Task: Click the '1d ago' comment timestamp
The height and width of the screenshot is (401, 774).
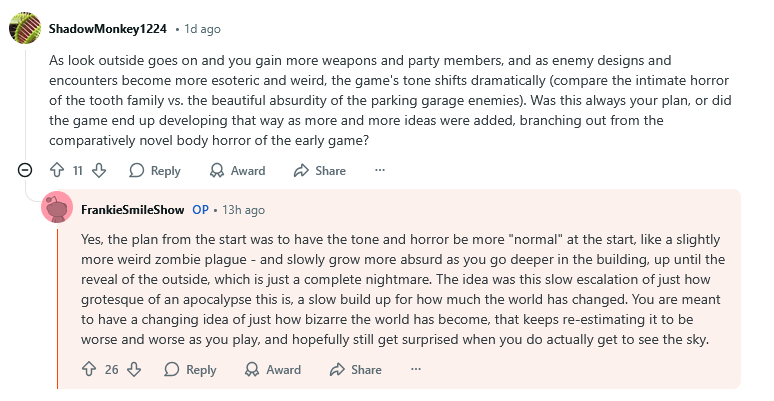Action: click(205, 29)
